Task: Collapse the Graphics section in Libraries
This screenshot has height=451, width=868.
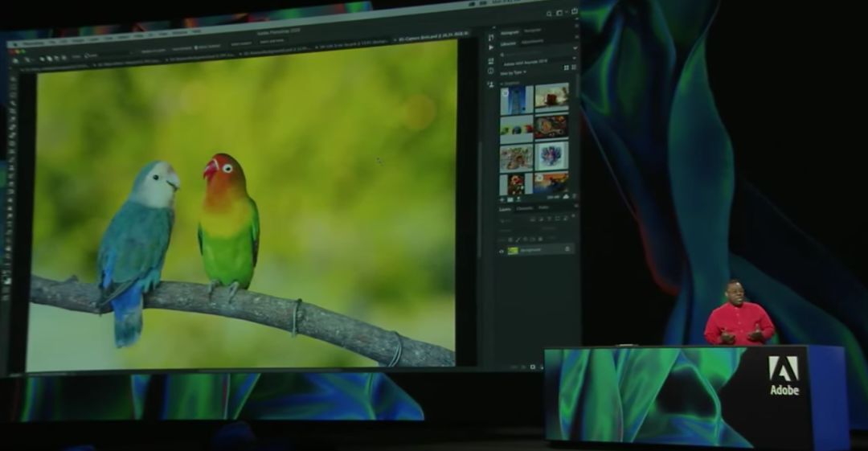Action: point(503,83)
